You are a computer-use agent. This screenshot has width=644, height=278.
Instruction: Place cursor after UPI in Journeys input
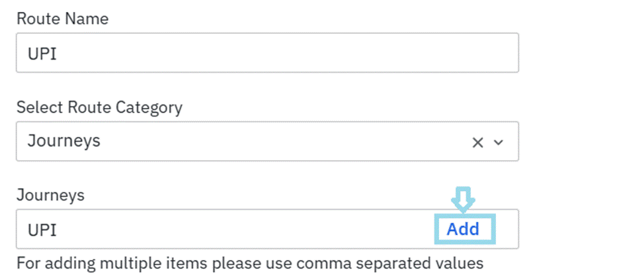click(58, 230)
